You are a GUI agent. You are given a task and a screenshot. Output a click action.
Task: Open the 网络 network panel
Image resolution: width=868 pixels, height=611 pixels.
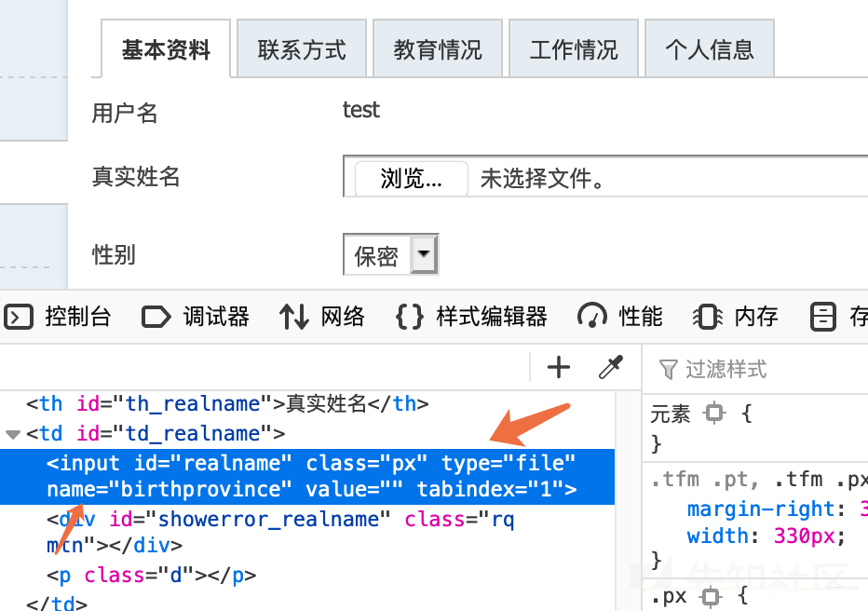[x=323, y=317]
